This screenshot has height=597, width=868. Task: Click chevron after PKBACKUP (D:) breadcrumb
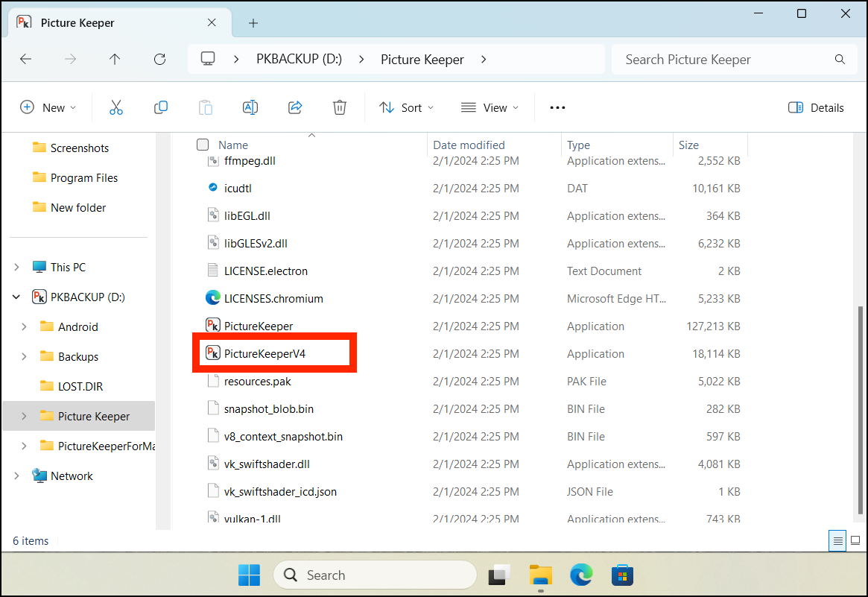[361, 60]
